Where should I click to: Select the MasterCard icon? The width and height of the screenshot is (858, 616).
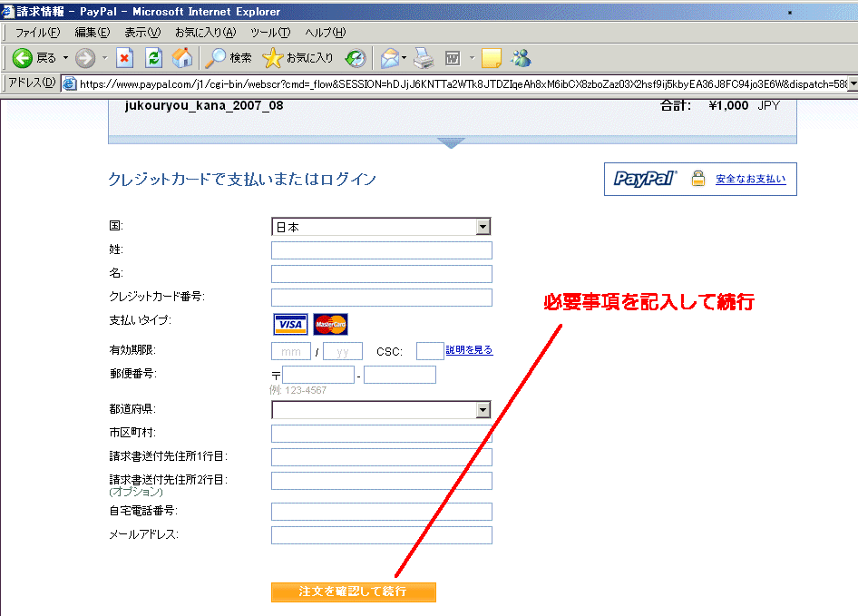(x=330, y=324)
